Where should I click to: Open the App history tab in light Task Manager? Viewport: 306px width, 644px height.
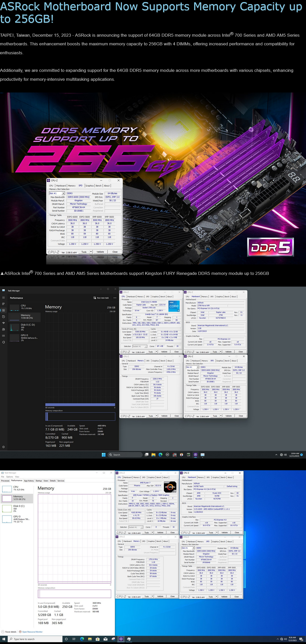(x=29, y=481)
